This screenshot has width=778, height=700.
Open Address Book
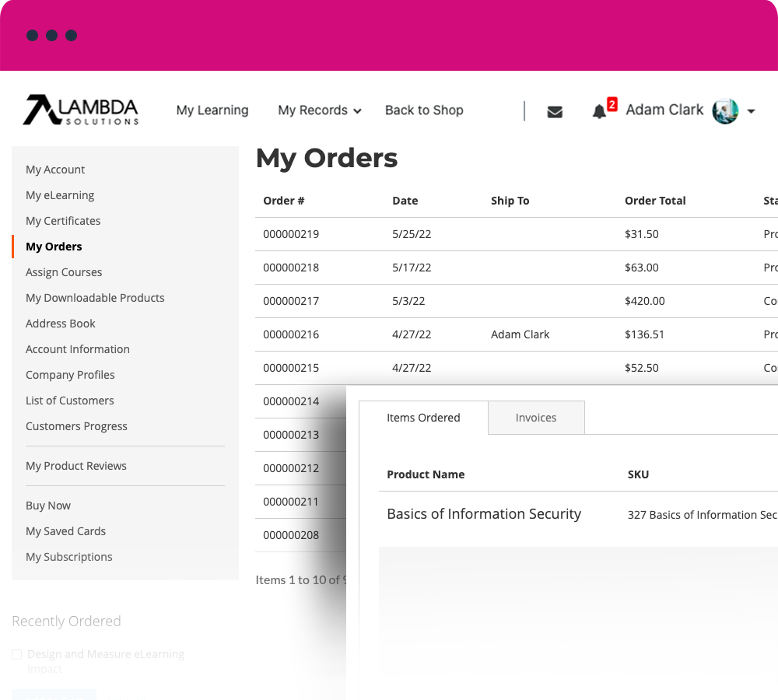61,324
